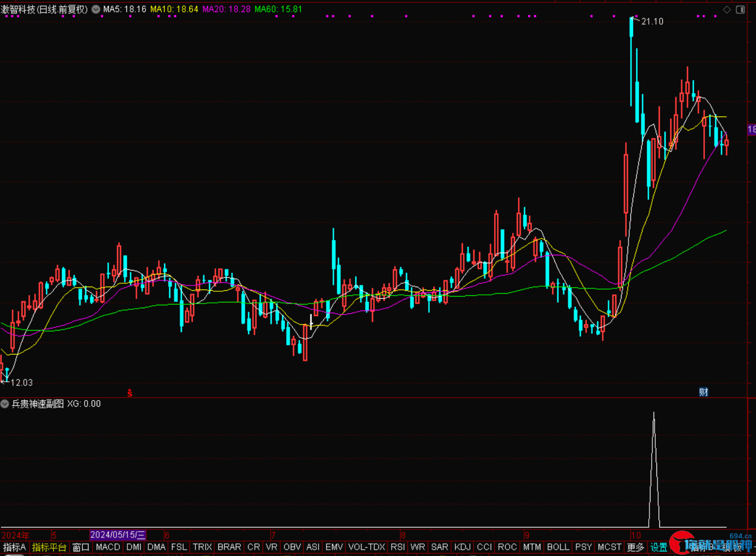Viewport: 756px width, 556px height.
Task: Select the CR indicator tab
Action: (254, 547)
